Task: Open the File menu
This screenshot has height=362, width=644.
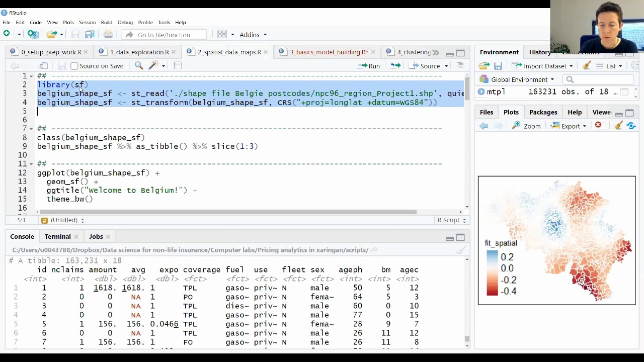Action: click(x=7, y=22)
